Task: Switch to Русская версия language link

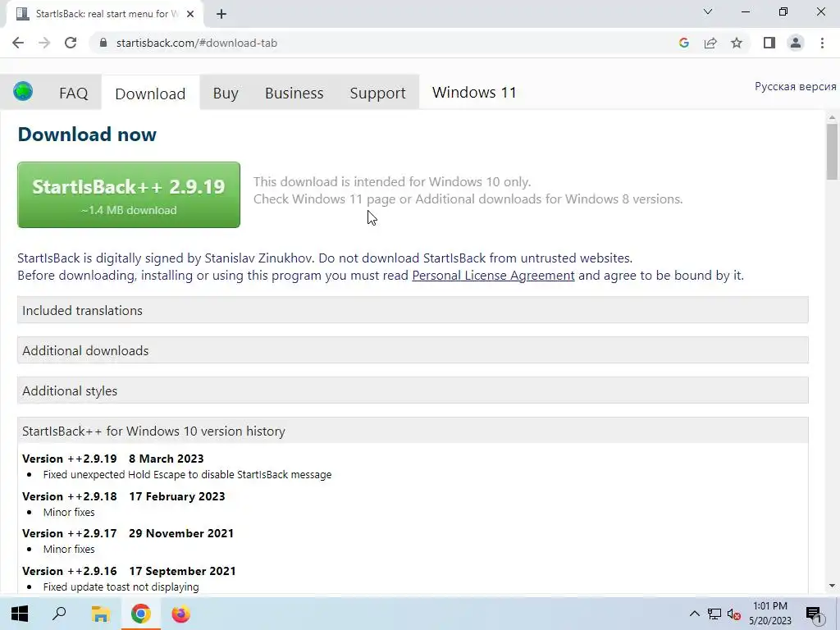Action: coord(795,86)
